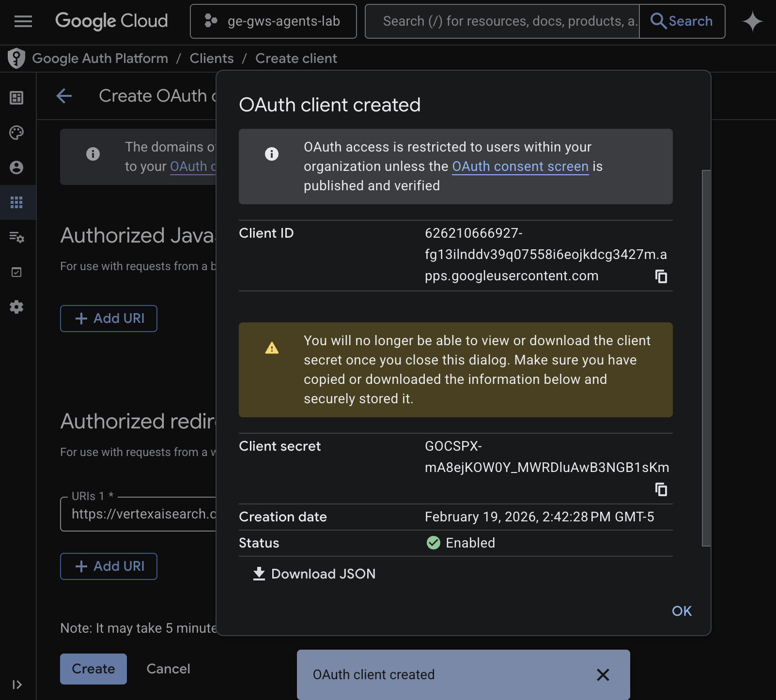Expand the collapsed side navigation panel
The height and width of the screenshot is (700, 776).
[x=17, y=685]
